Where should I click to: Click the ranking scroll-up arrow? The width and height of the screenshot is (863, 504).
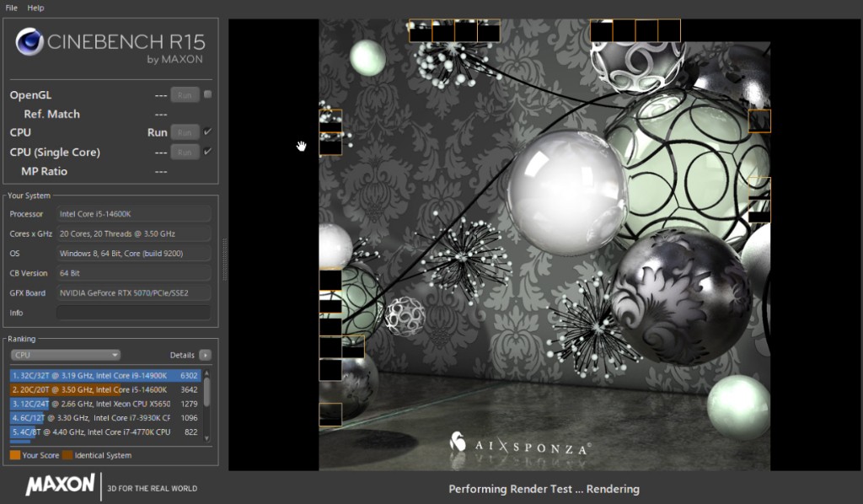pos(207,373)
